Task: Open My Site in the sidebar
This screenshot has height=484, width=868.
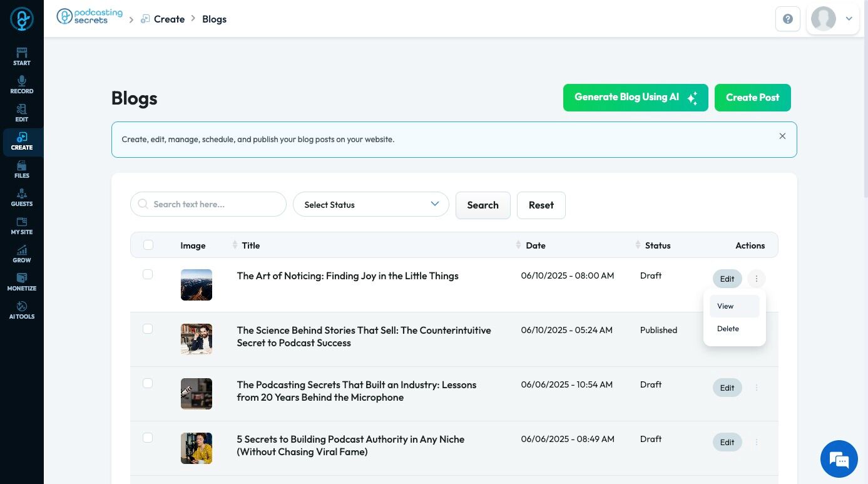Action: [x=22, y=225]
